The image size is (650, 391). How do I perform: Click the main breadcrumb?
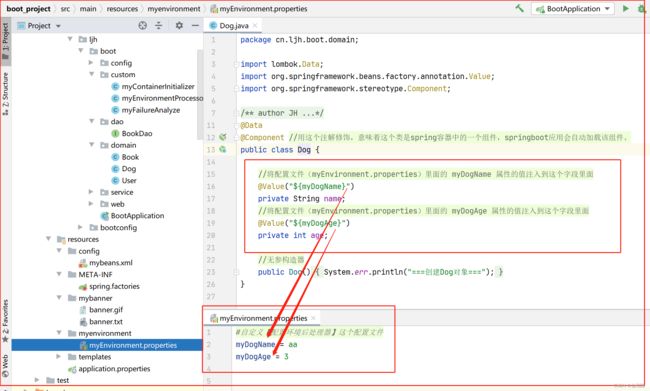point(88,9)
